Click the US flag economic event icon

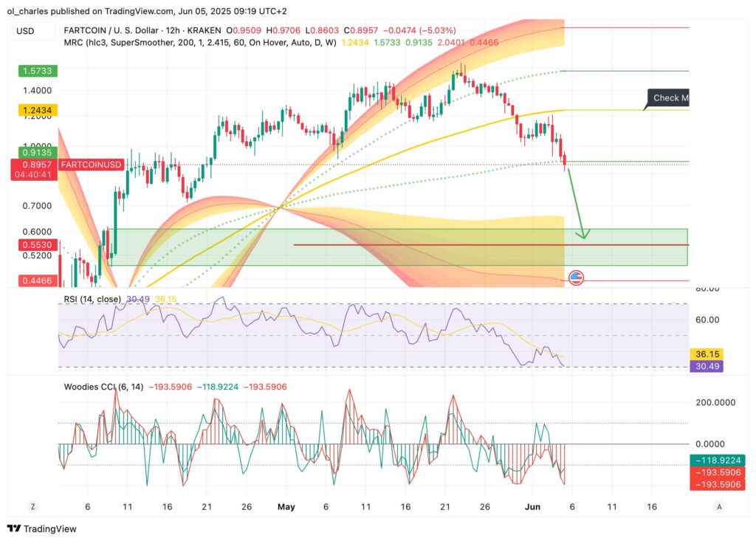(576, 278)
